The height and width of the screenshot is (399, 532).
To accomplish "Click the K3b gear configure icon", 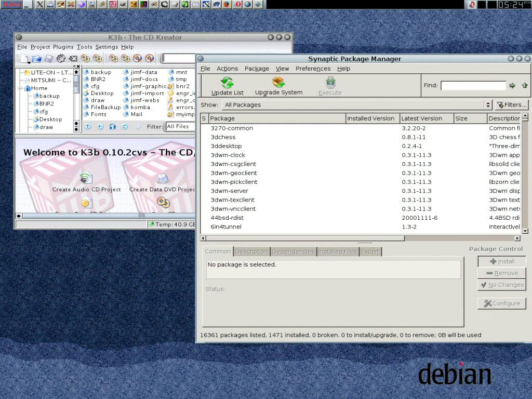I will click(x=61, y=59).
